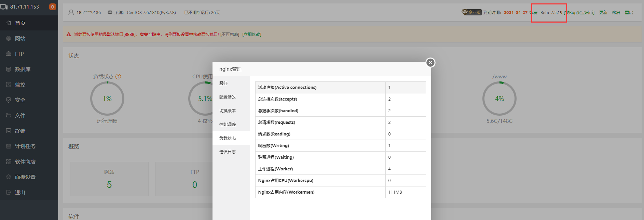
Task: Select the 工作进程(Worker) row label
Action: point(275,169)
